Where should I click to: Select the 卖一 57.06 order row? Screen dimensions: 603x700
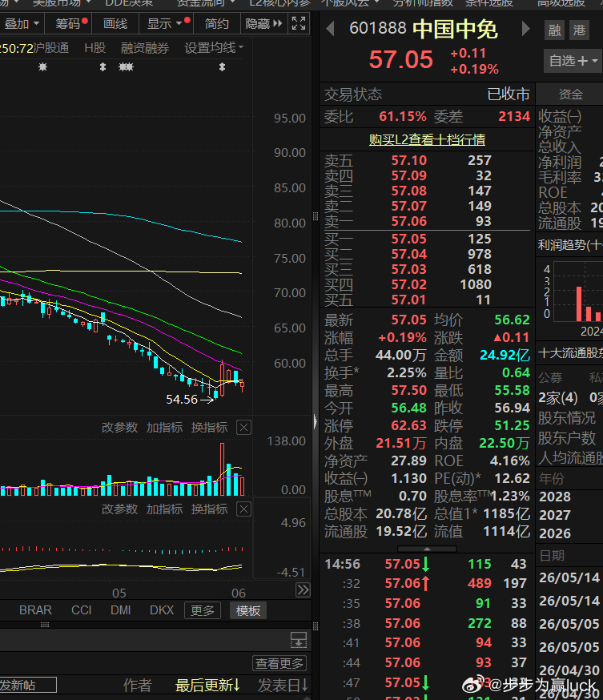427,221
